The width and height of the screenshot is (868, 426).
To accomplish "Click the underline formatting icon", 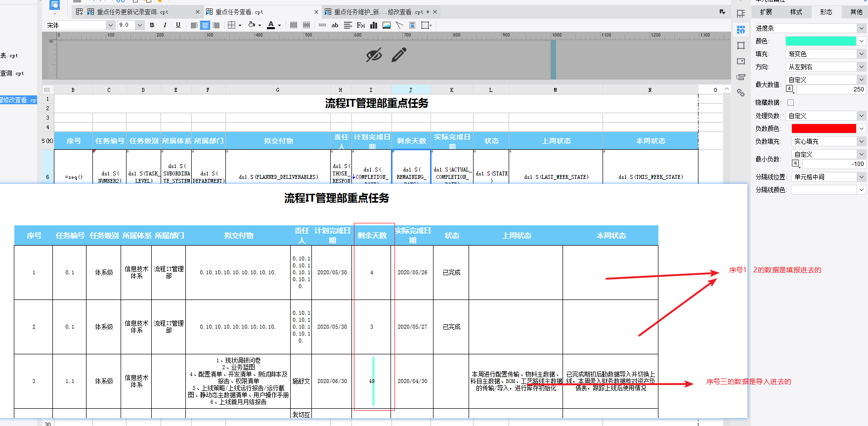I will [178, 25].
